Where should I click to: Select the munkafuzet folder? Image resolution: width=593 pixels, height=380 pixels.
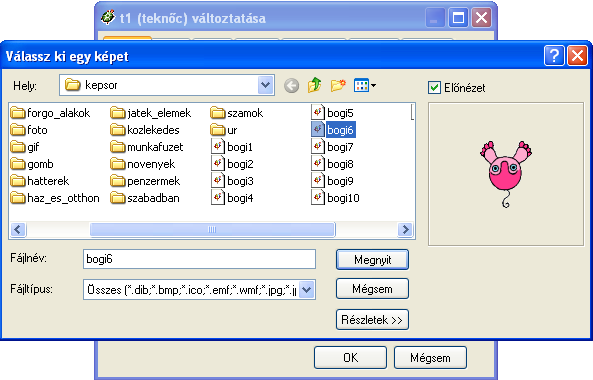[147, 147]
